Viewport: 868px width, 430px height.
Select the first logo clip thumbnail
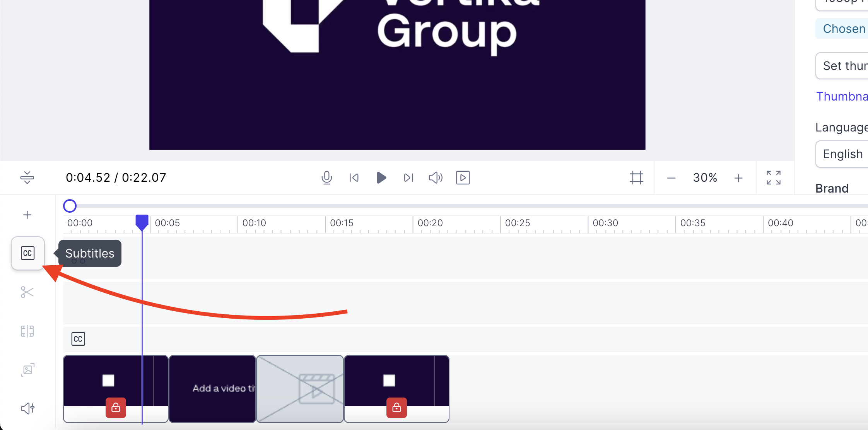(116, 389)
